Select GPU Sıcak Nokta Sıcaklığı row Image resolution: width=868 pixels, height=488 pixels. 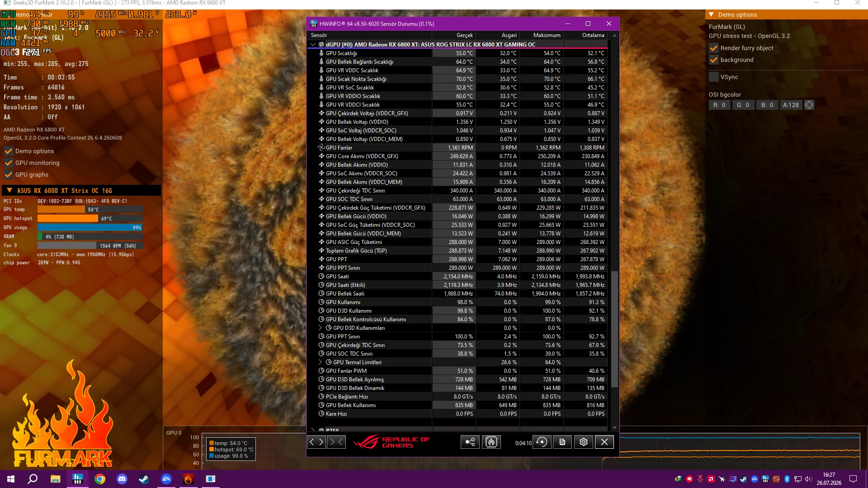458,79
